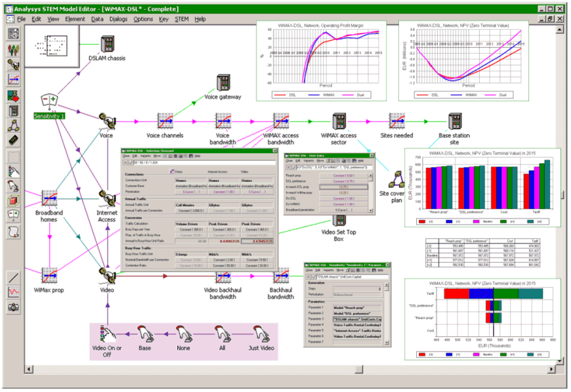
Task: Select the Video On or Off icon
Action: click(x=107, y=334)
